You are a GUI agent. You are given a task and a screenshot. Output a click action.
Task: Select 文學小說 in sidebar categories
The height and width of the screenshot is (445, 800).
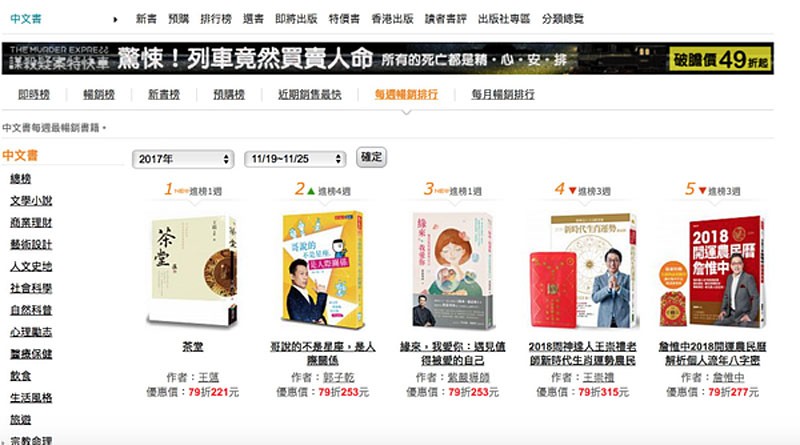pos(31,201)
